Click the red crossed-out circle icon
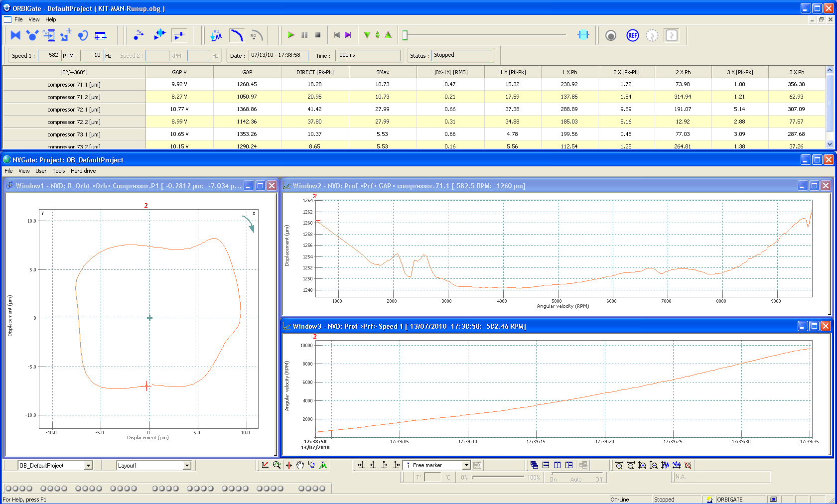837x504 pixels. 688,465
